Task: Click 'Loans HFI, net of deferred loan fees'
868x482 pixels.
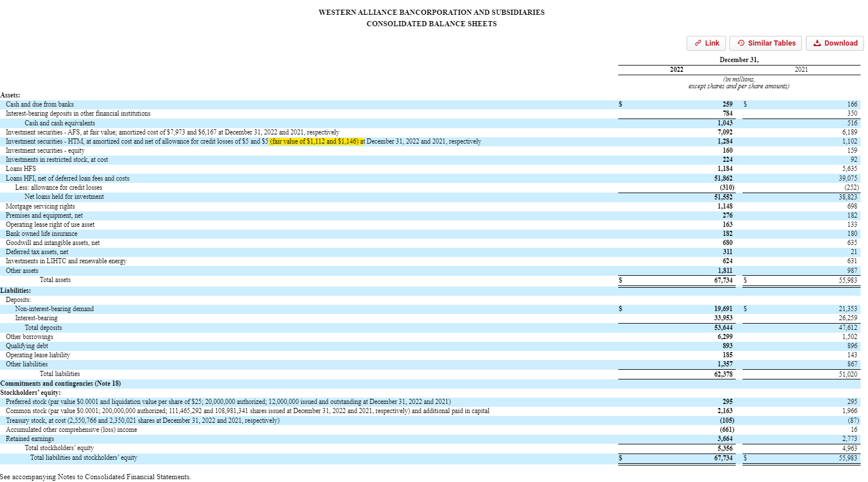Action: 68,178
